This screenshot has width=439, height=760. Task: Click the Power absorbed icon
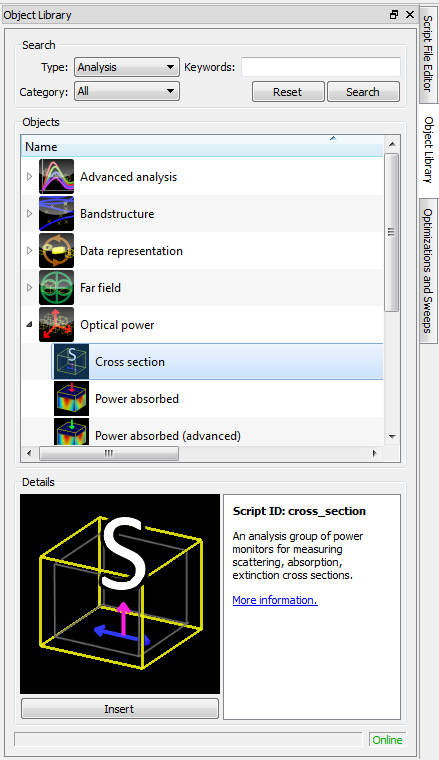point(71,398)
